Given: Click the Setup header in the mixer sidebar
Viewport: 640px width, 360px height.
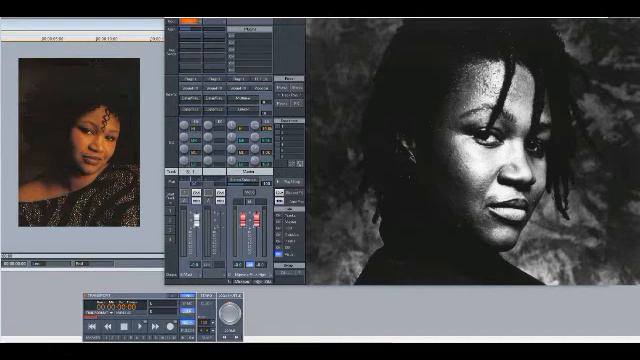Looking at the screenshot, I should point(289,265).
